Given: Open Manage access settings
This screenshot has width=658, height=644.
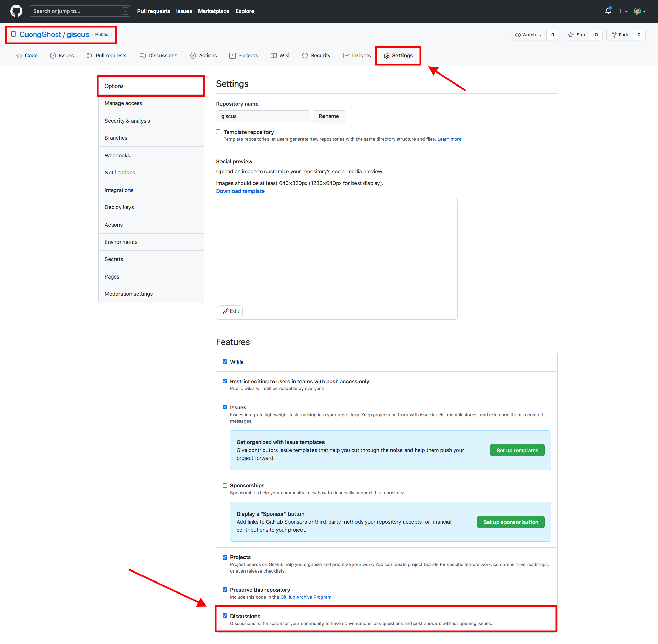Looking at the screenshot, I should click(151, 103).
